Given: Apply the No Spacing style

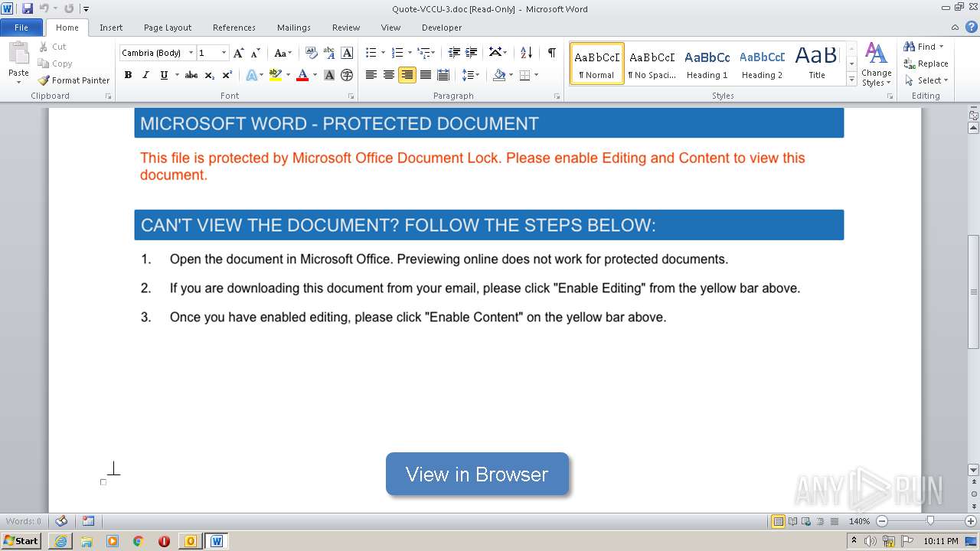Looking at the screenshot, I should point(652,64).
